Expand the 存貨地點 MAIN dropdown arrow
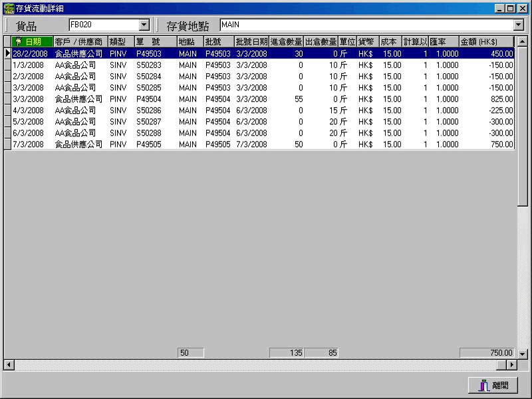 point(519,25)
